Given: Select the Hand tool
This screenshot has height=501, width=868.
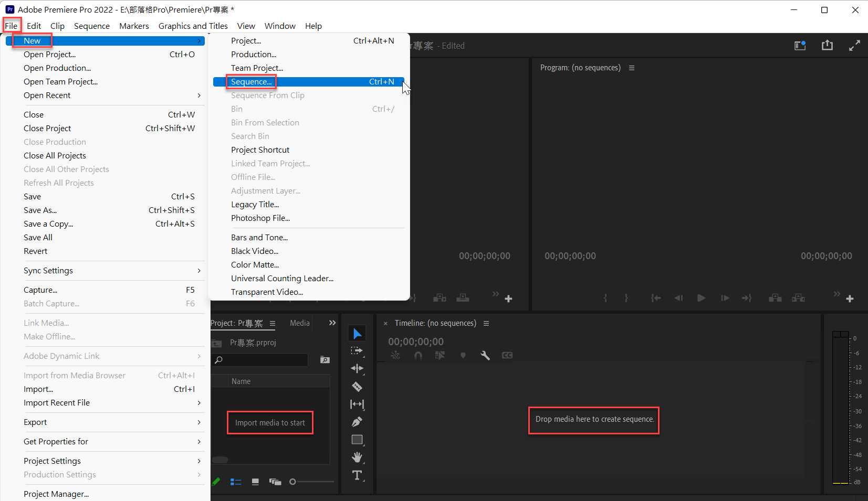Looking at the screenshot, I should [x=357, y=457].
